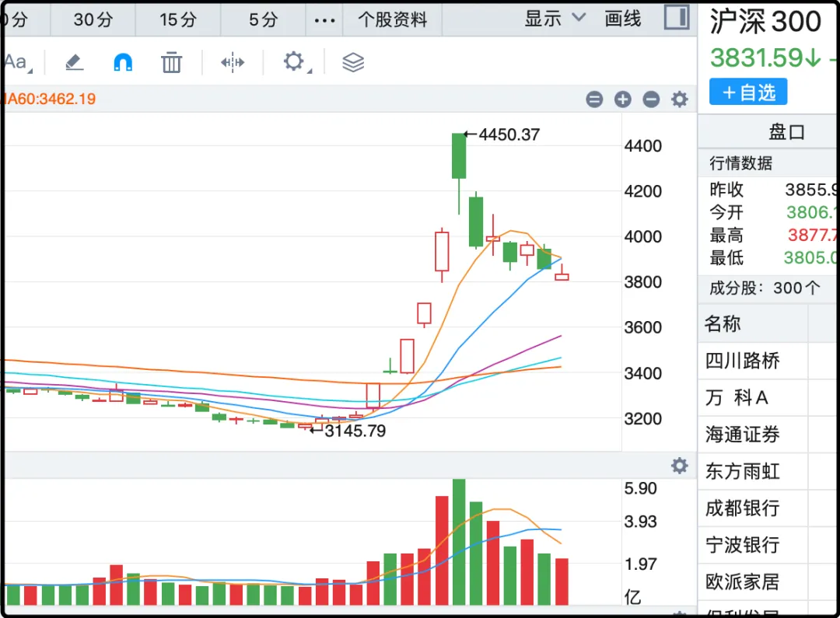Click the rightmost minus icon above chart
Screen dimensions: 840x618
click(x=652, y=100)
